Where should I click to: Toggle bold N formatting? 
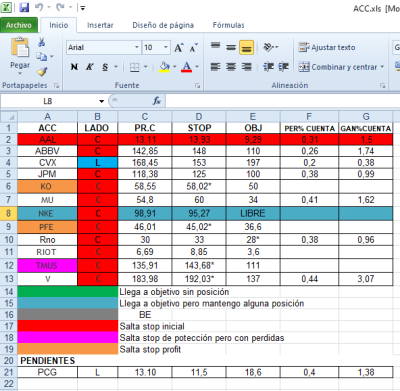(74, 67)
